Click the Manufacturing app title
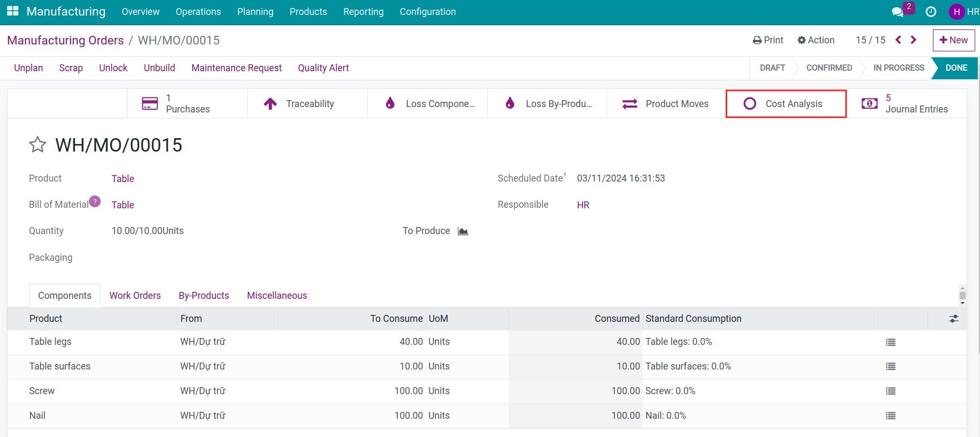980x437 pixels. tap(66, 11)
